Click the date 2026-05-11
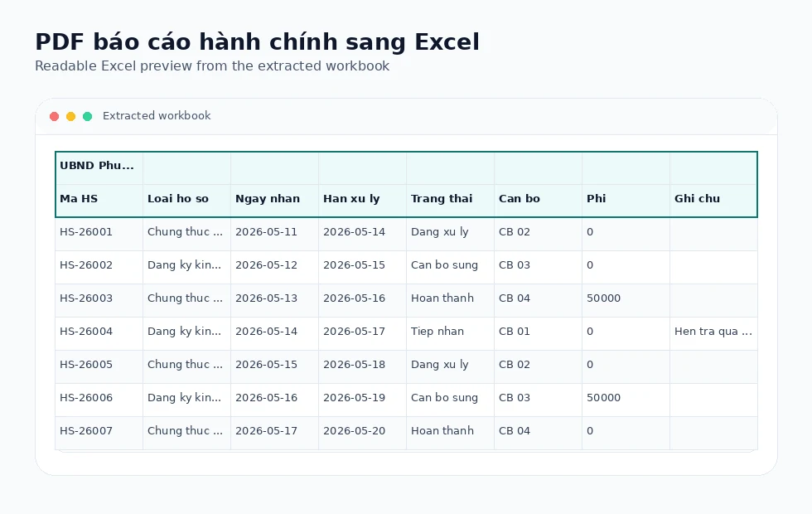The image size is (812, 514). [274, 234]
